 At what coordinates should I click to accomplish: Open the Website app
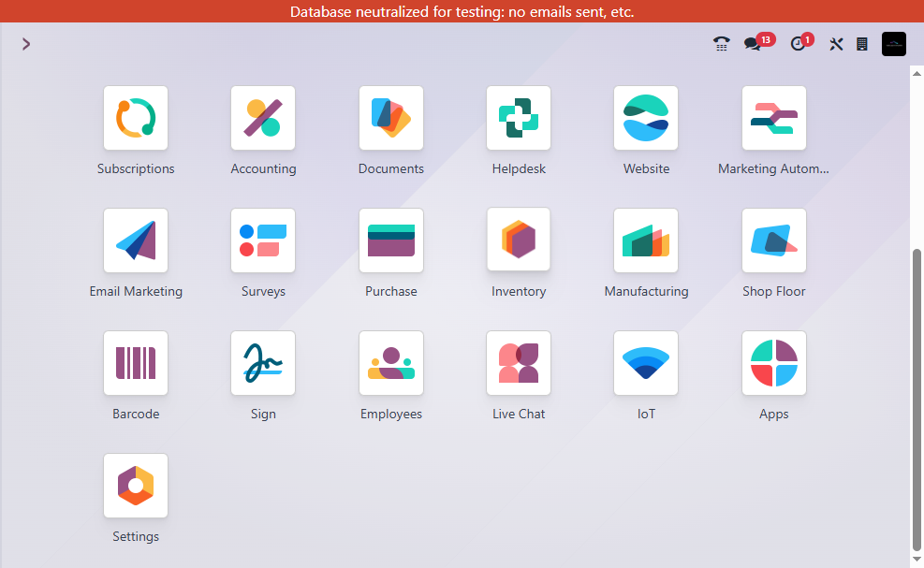(x=646, y=118)
